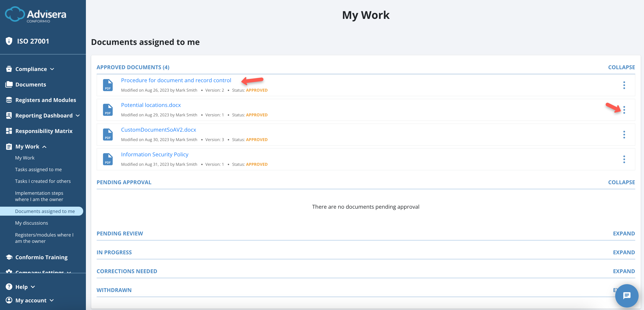Expand the In Progress section
Viewport: 644px width, 310px height.
click(624, 252)
